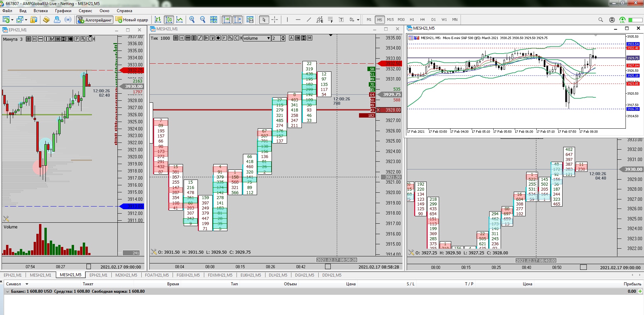Show previous chart tabs with left arrow

click(632, 275)
